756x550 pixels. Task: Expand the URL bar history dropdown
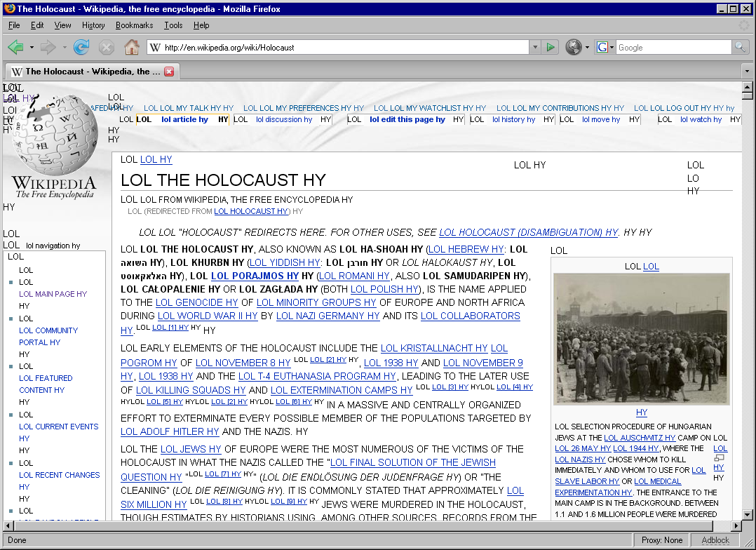pyautogui.click(x=535, y=48)
